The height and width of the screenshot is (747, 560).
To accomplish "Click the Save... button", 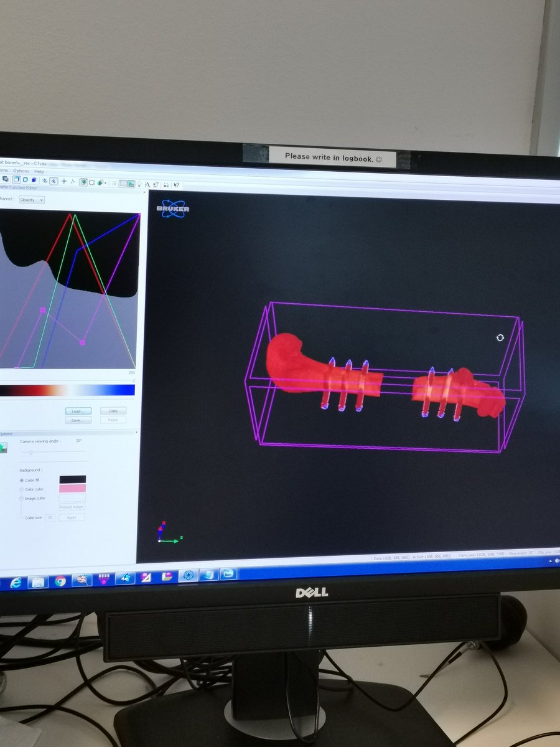I will click(x=78, y=420).
